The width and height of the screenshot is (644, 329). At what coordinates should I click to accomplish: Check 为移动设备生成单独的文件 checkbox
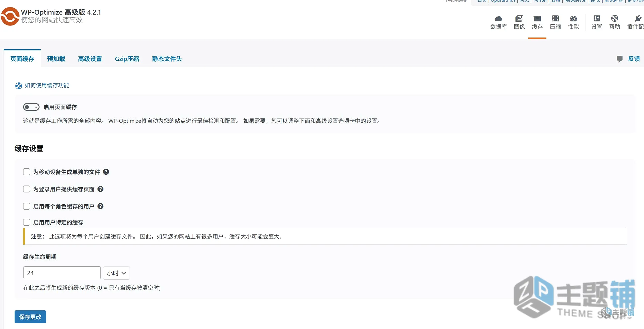(27, 172)
